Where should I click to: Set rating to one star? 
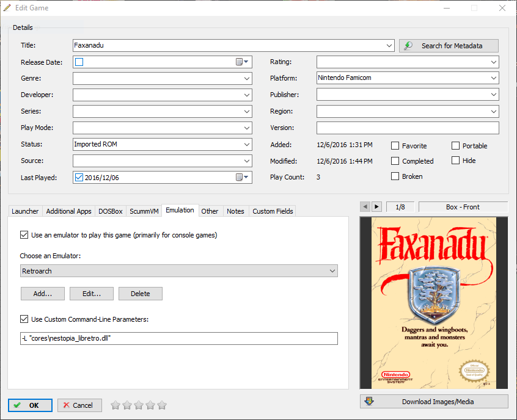pos(116,405)
